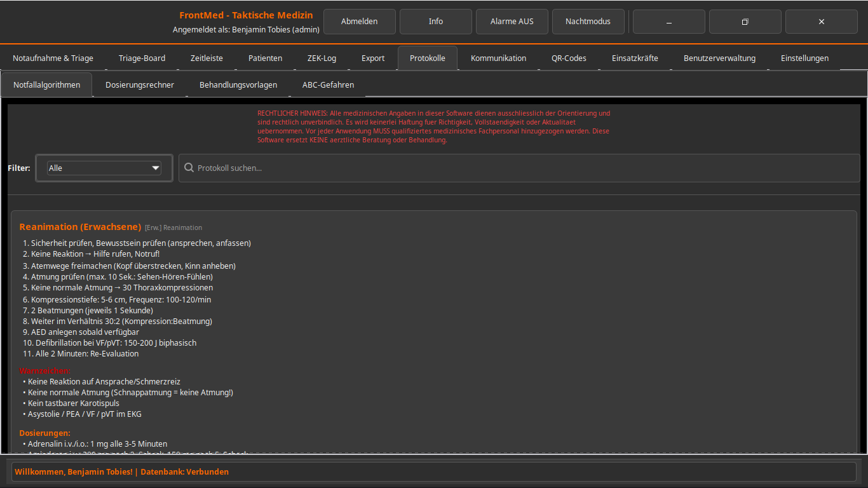Open the Info dialog
This screenshot has width=868, height=488.
pos(435,22)
